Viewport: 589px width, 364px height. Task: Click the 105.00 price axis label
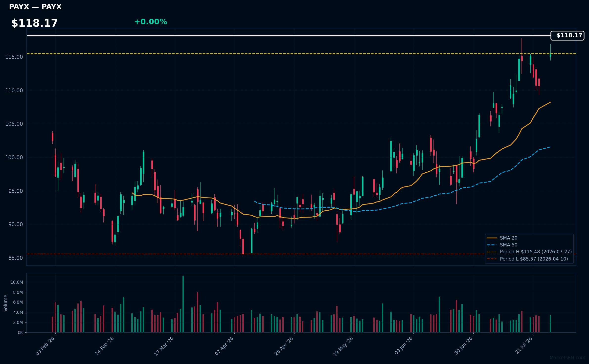coord(14,124)
